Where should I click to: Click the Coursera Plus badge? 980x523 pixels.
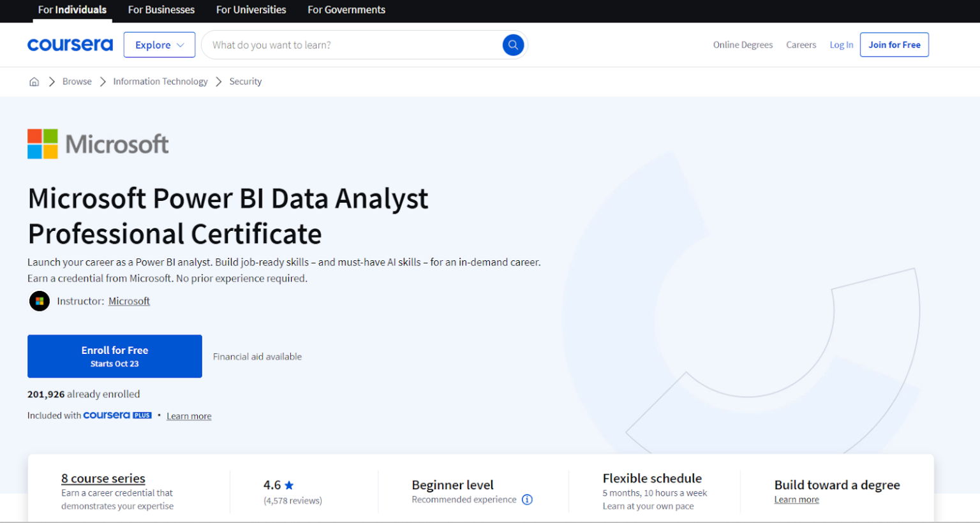point(117,415)
